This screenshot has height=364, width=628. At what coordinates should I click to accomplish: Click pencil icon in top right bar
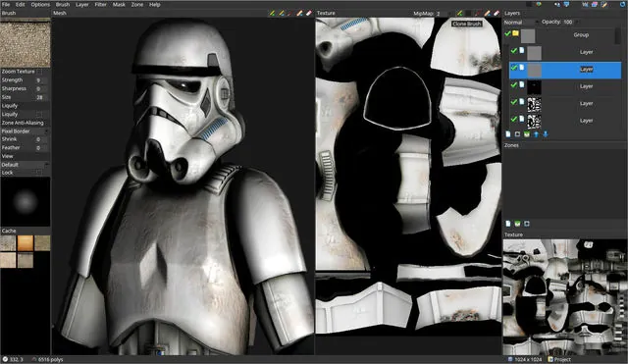[x=604, y=4]
